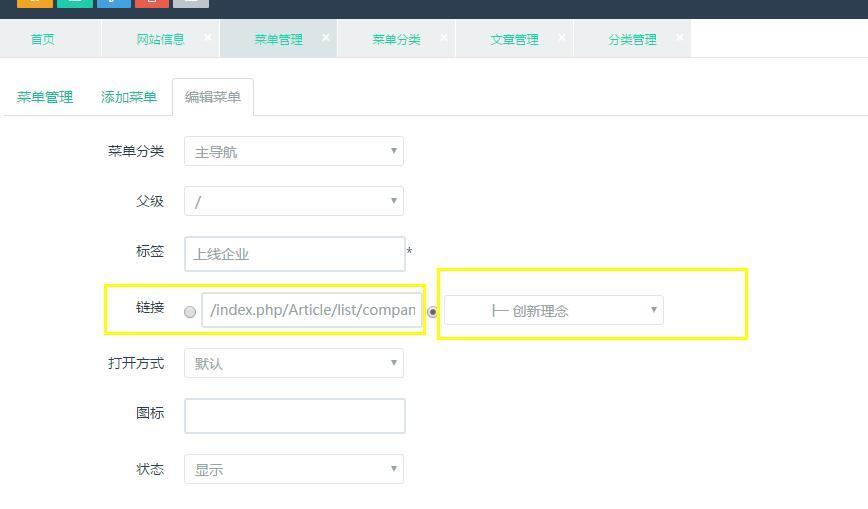Close the 网站信息 tab
Image resolution: width=868 pixels, height=509 pixels.
(x=208, y=37)
